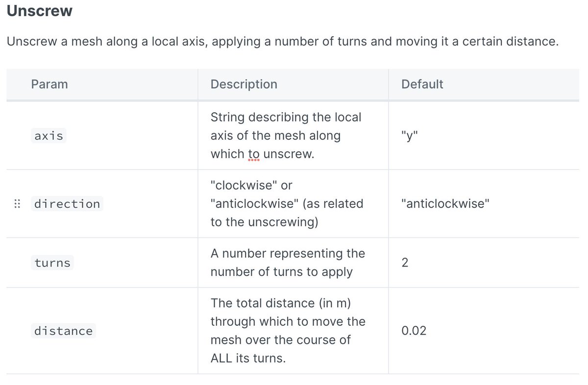The height and width of the screenshot is (385, 588).
Task: Click the red-underlined word "to"
Action: (x=253, y=154)
